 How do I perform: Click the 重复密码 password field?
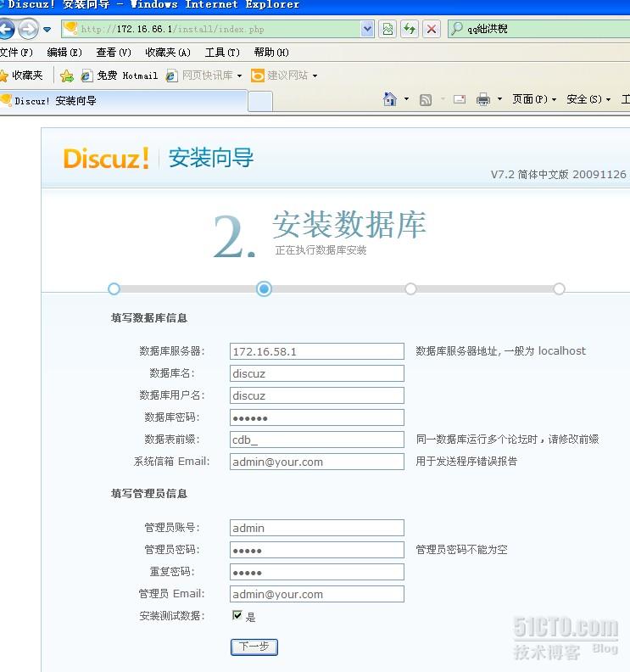coord(317,572)
